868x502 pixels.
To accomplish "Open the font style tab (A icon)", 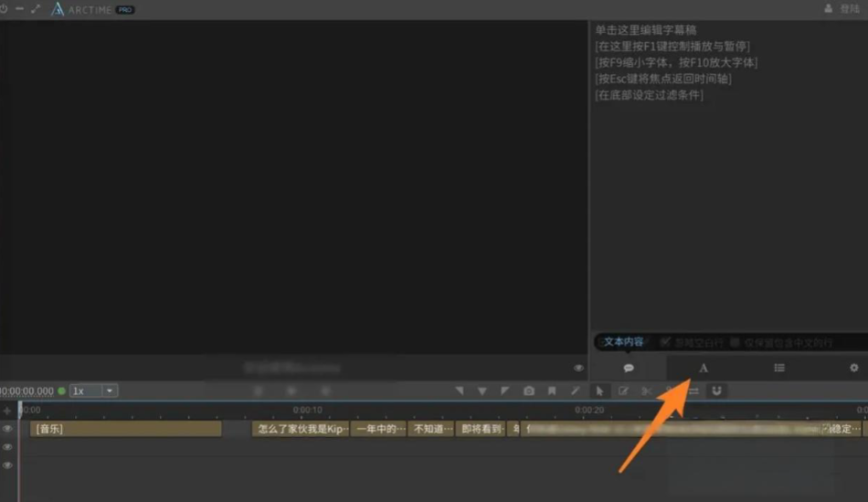I will pos(704,368).
